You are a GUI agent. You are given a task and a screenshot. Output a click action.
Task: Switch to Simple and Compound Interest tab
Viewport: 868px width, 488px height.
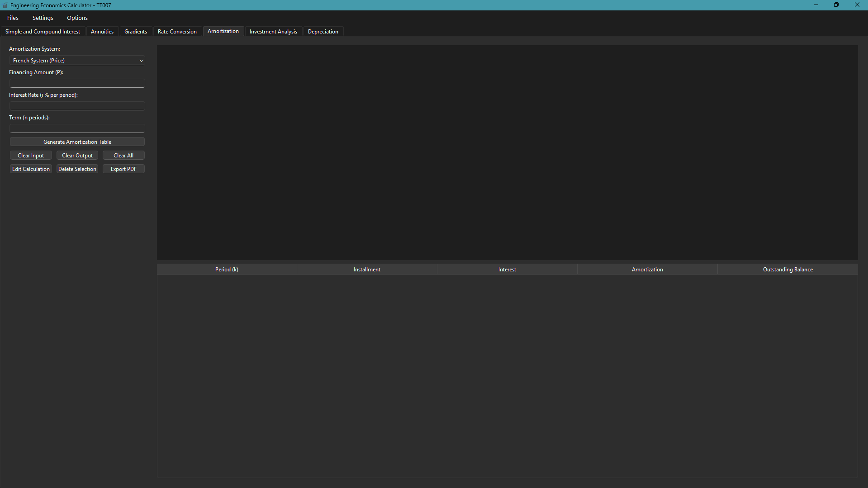click(x=43, y=32)
